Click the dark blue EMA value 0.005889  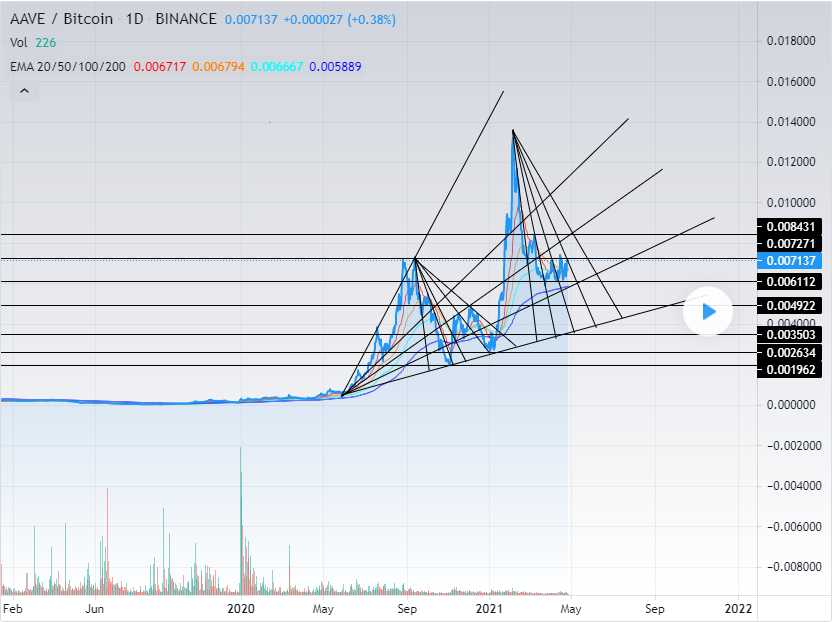click(x=336, y=66)
